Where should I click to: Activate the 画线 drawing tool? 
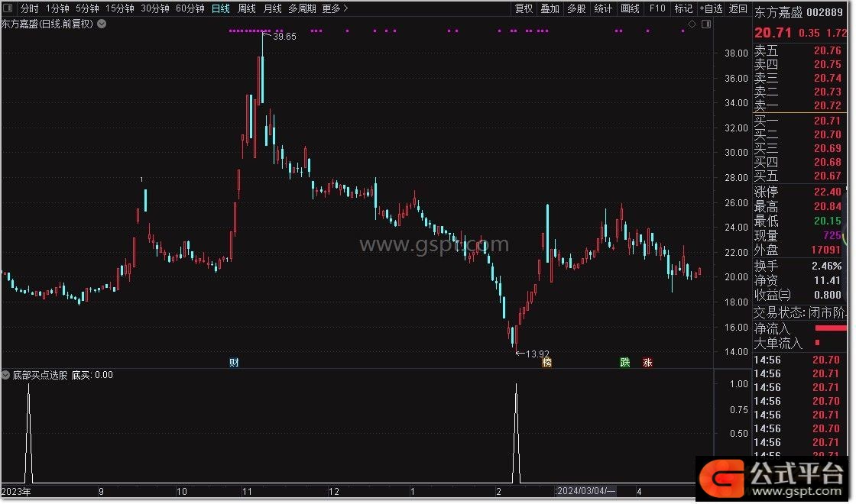pos(630,8)
